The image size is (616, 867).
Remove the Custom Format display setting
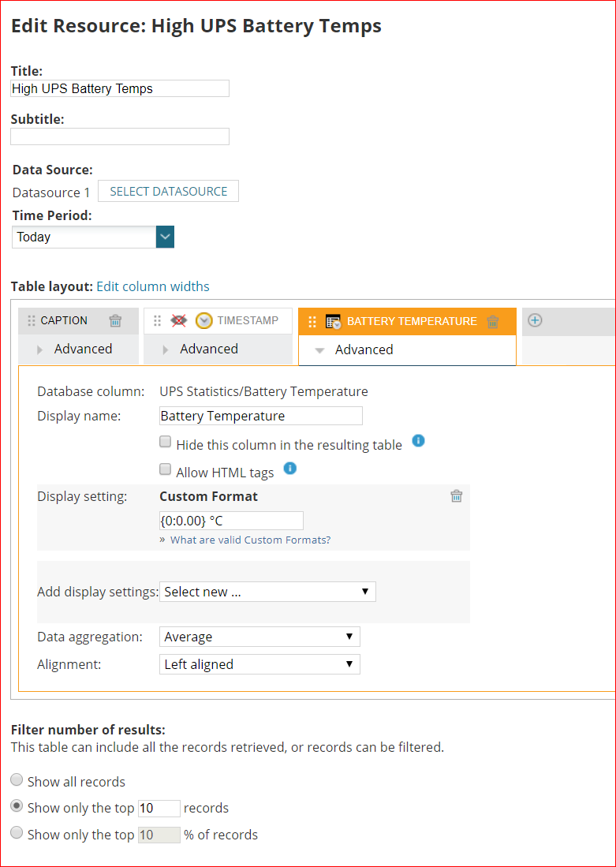[x=456, y=496]
